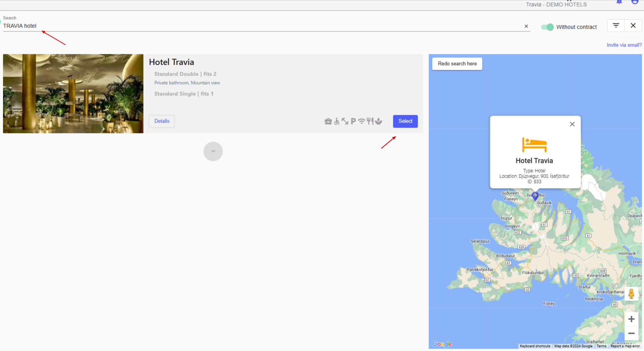Click the Type: Hotel popup text
The height and width of the screenshot is (351, 644).
tap(534, 171)
